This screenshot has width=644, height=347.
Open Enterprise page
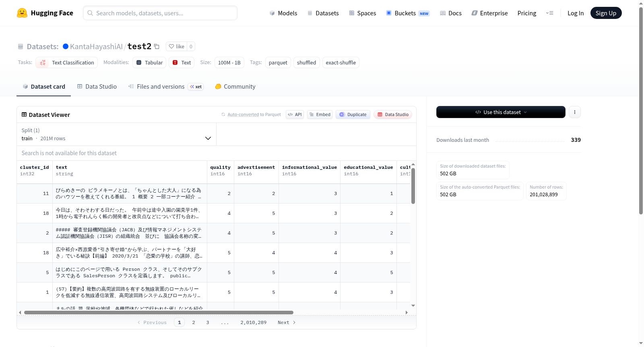[x=489, y=13]
